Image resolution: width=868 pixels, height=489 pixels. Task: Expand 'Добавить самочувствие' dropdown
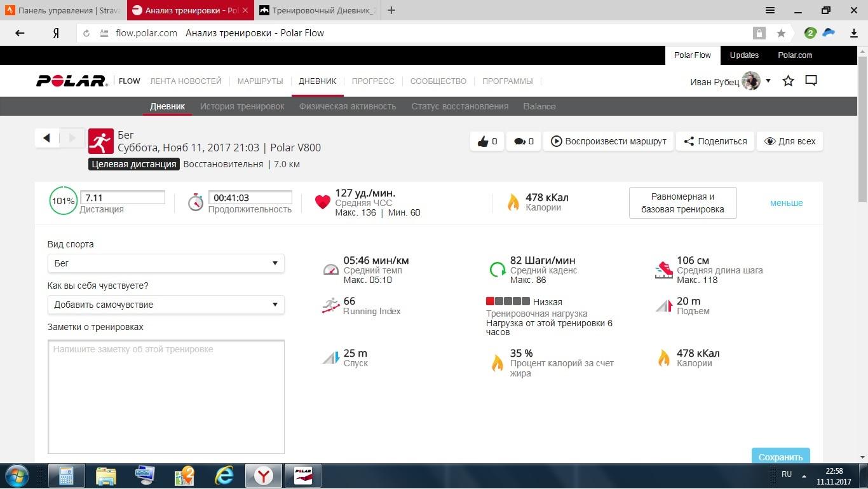(166, 305)
